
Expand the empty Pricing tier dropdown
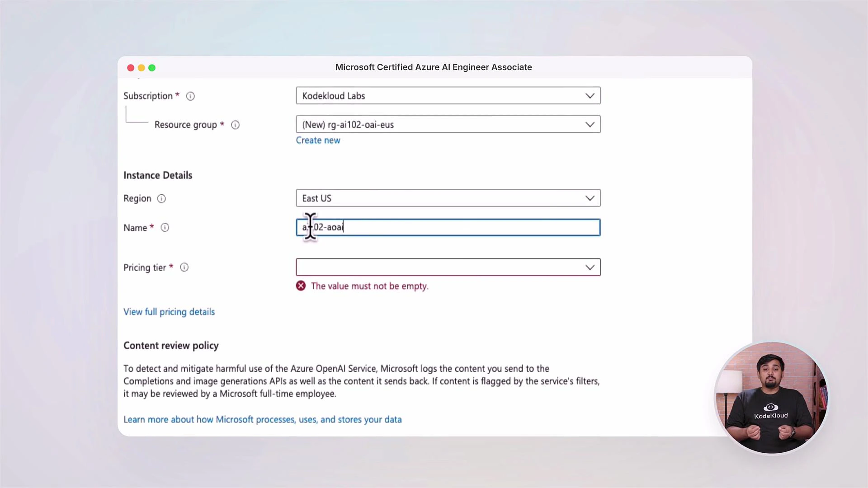[x=448, y=267]
